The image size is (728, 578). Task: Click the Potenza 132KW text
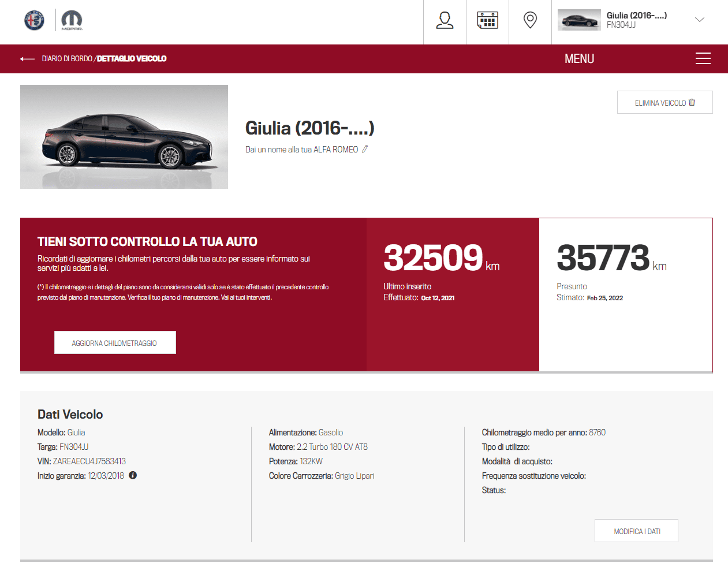pos(296,461)
